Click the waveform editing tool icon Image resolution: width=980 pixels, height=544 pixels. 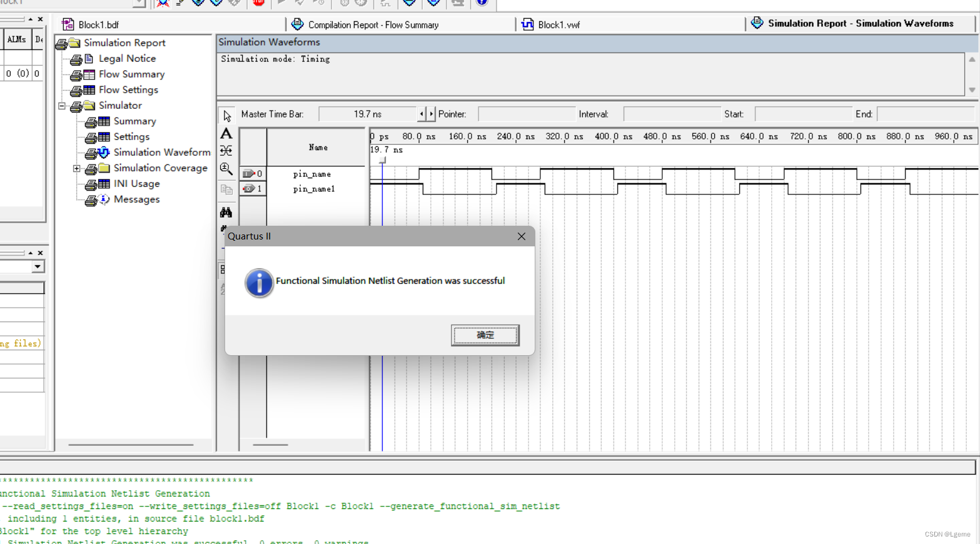tap(226, 150)
